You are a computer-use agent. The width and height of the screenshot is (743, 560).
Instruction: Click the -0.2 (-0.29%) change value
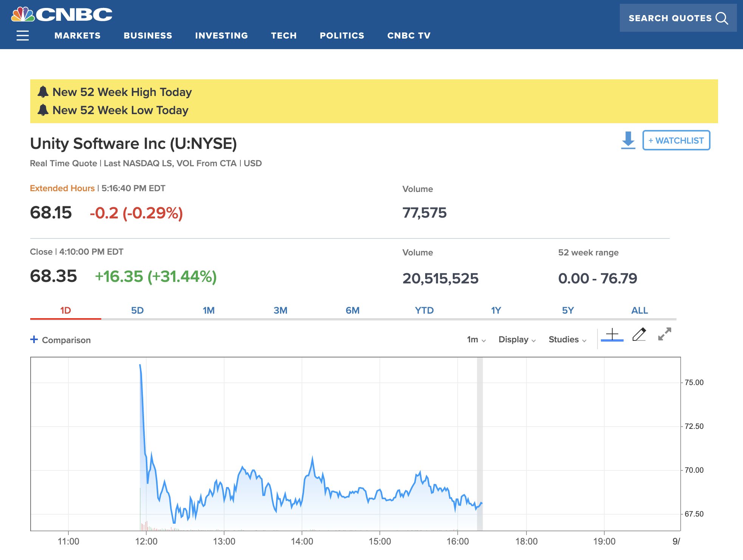point(136,213)
